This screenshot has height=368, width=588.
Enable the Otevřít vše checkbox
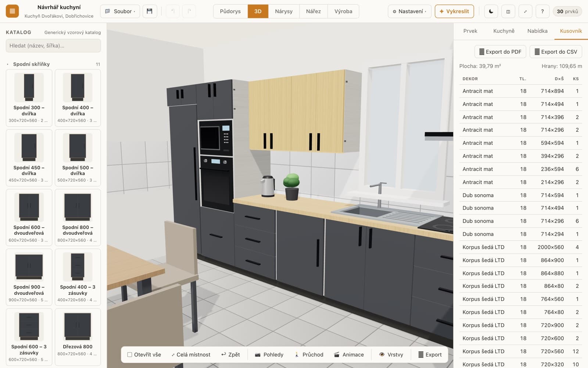click(130, 355)
